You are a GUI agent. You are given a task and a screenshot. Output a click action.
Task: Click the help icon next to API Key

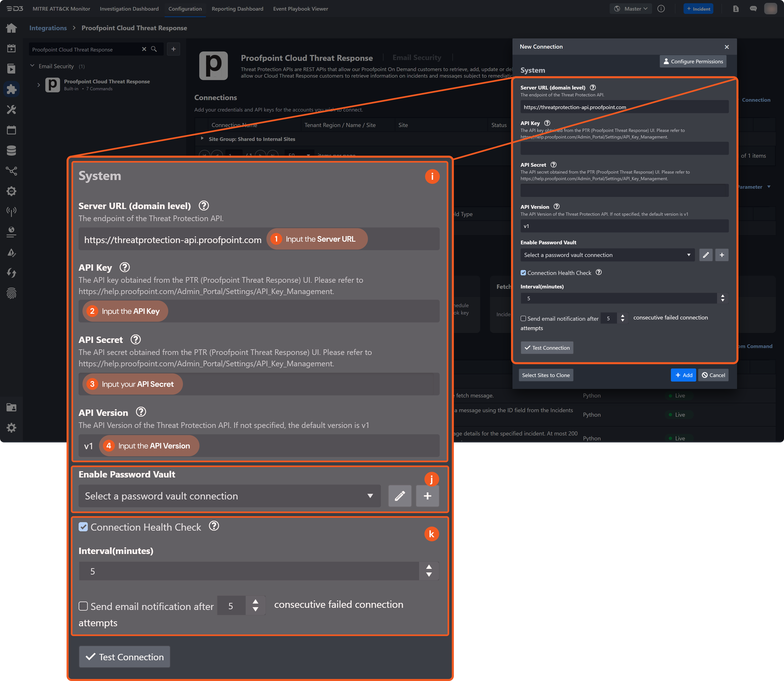point(547,123)
